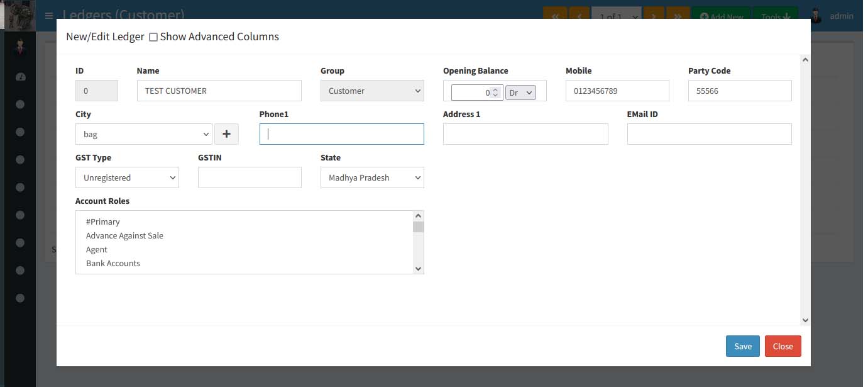Screen dimensions: 868x387
Task: Open the hamburger menu behind the dialog
Action: (49, 16)
